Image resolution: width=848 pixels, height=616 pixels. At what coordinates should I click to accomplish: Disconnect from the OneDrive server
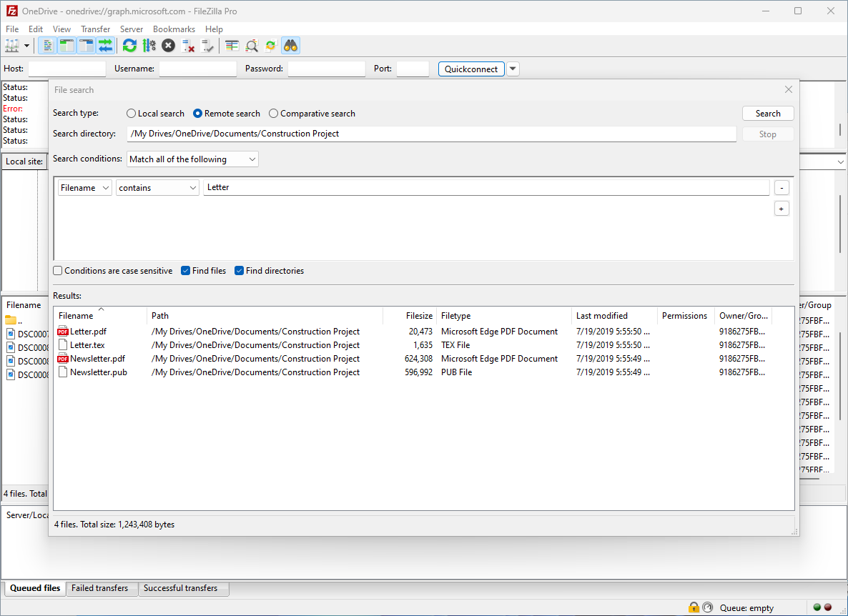coord(188,45)
